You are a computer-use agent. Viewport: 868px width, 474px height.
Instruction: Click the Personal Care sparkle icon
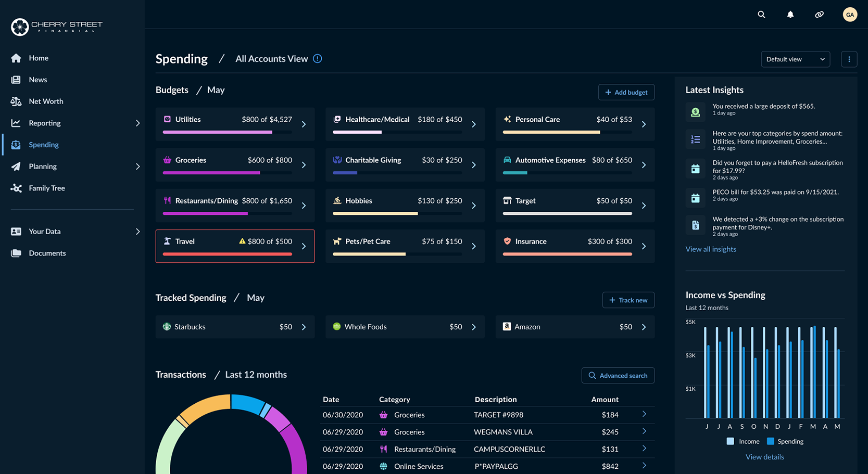(507, 119)
